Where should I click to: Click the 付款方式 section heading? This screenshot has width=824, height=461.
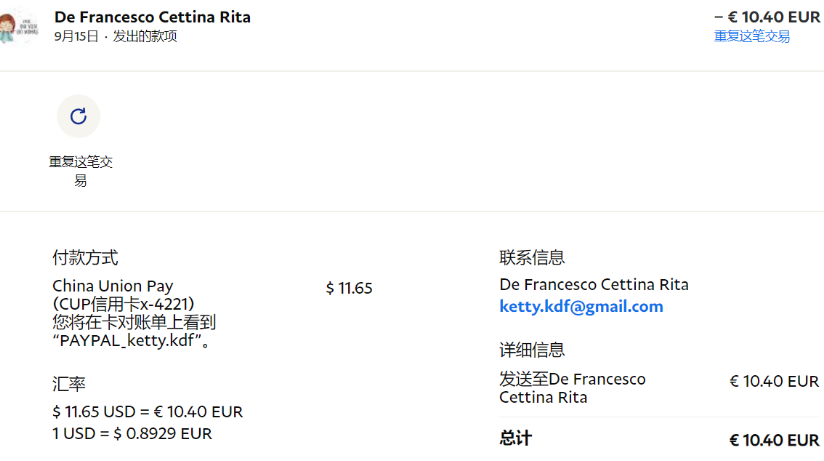point(85,258)
